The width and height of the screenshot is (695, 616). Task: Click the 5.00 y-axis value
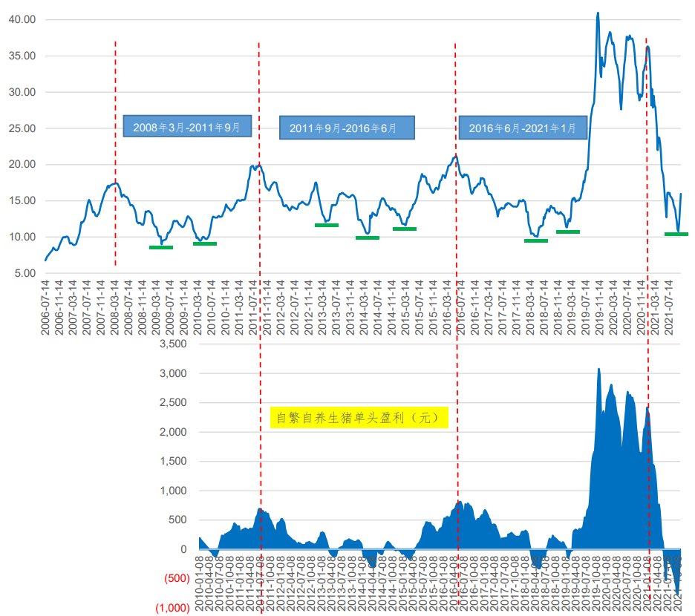[25, 273]
